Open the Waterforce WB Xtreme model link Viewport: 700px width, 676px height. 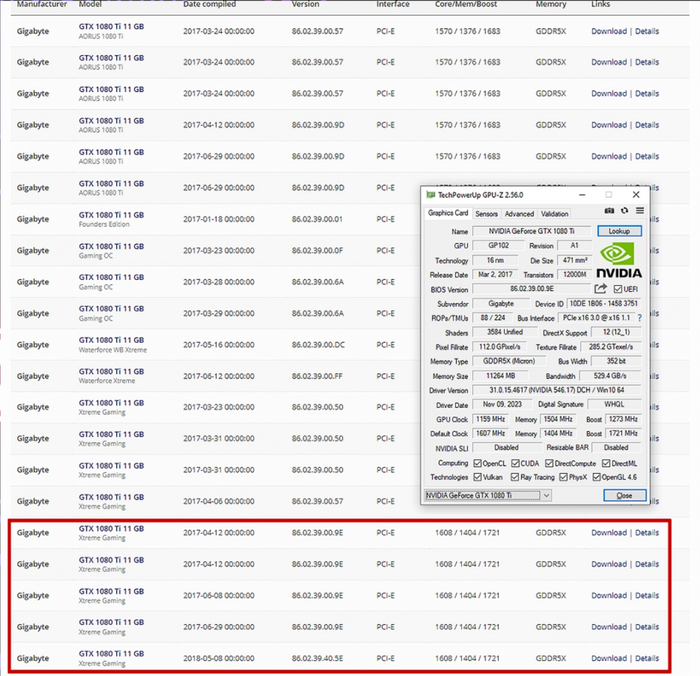click(x=111, y=340)
